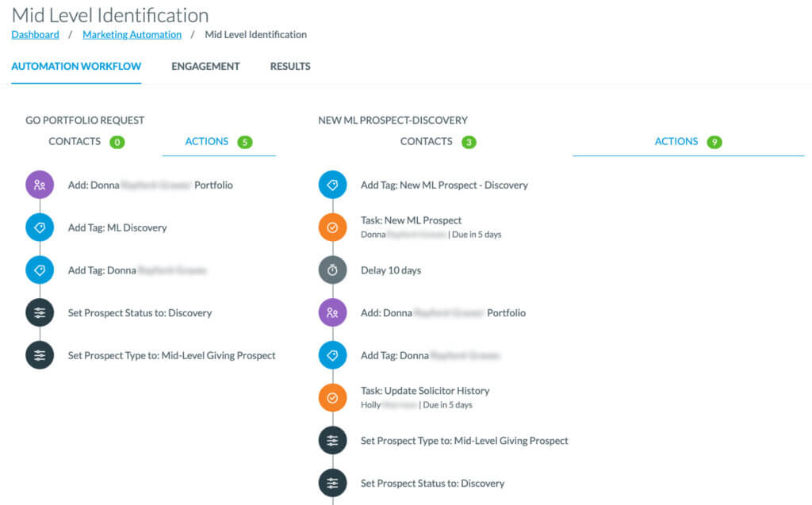Click green badge showing 9 actions
The width and height of the screenshot is (812, 505).
coord(714,143)
